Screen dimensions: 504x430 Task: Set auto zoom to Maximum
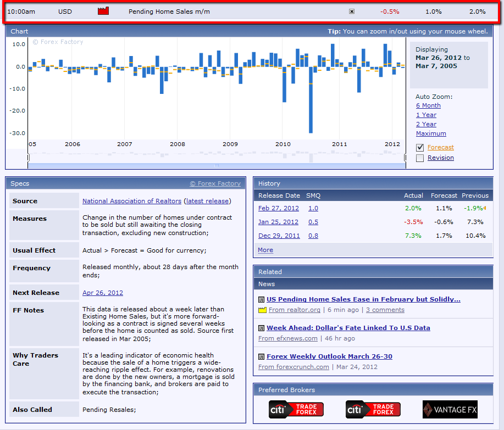tap(431, 133)
